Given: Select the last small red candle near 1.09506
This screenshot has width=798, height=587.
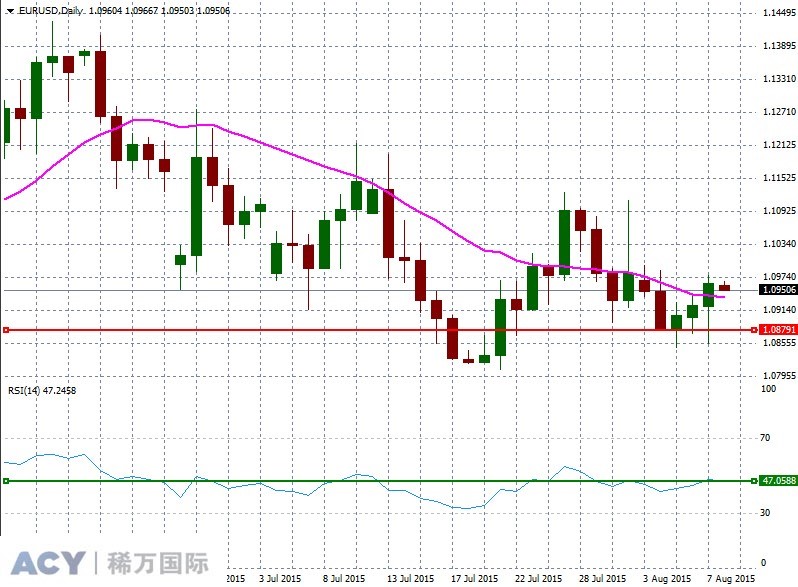Looking at the screenshot, I should pyautogui.click(x=724, y=288).
